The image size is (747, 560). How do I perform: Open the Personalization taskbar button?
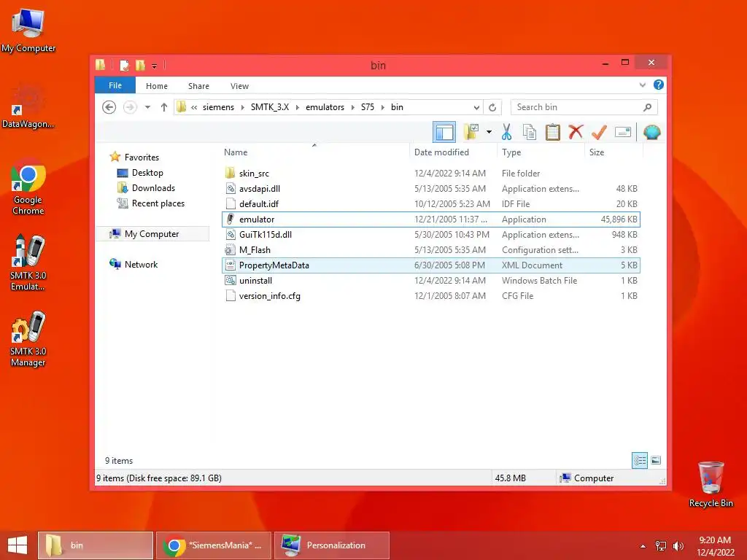(x=332, y=545)
